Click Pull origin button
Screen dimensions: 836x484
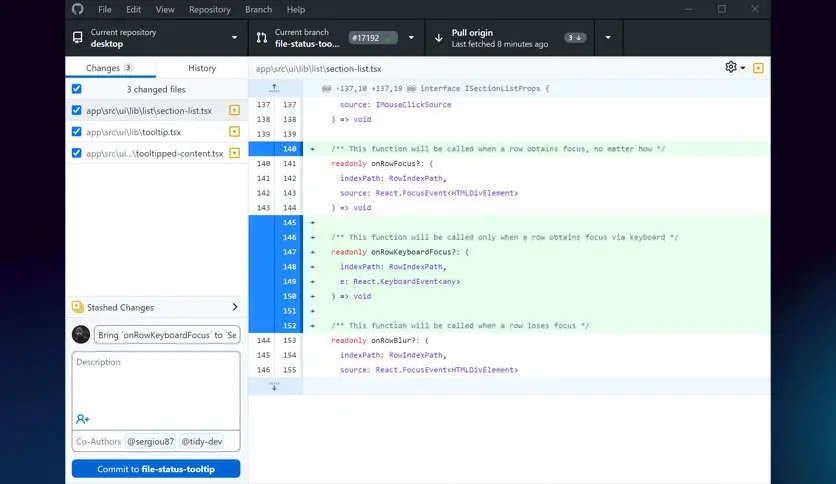[x=510, y=38]
